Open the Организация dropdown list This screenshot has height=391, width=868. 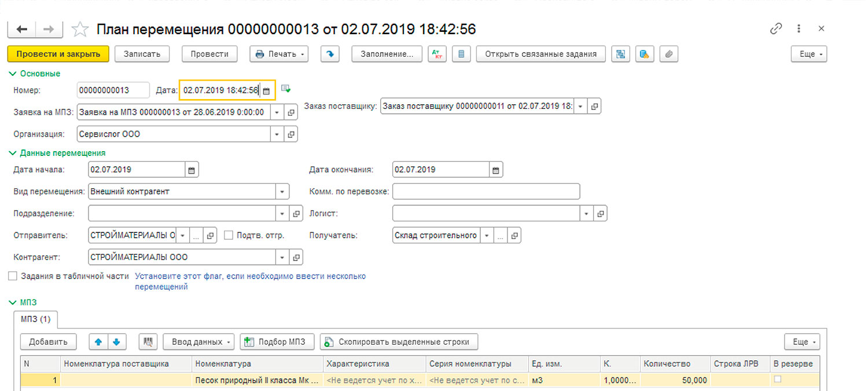[x=277, y=134]
